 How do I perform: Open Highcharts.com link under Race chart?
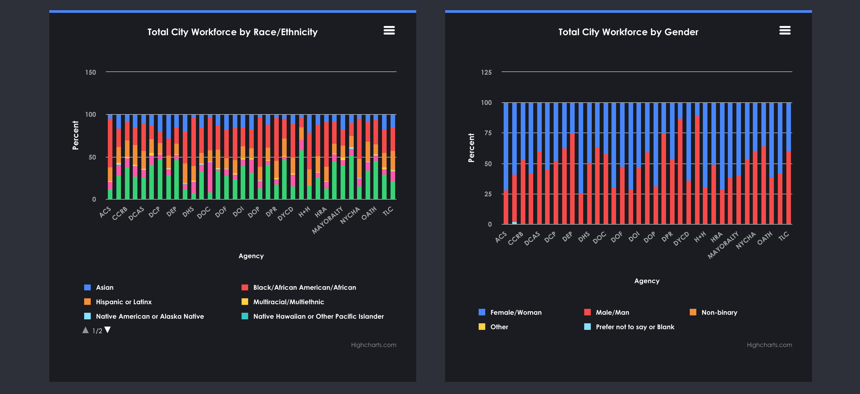[x=374, y=345]
